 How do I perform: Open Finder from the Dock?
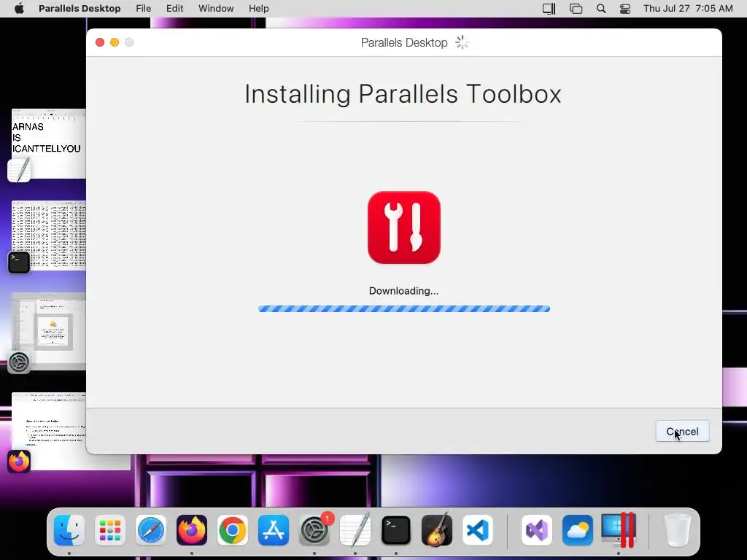69,530
